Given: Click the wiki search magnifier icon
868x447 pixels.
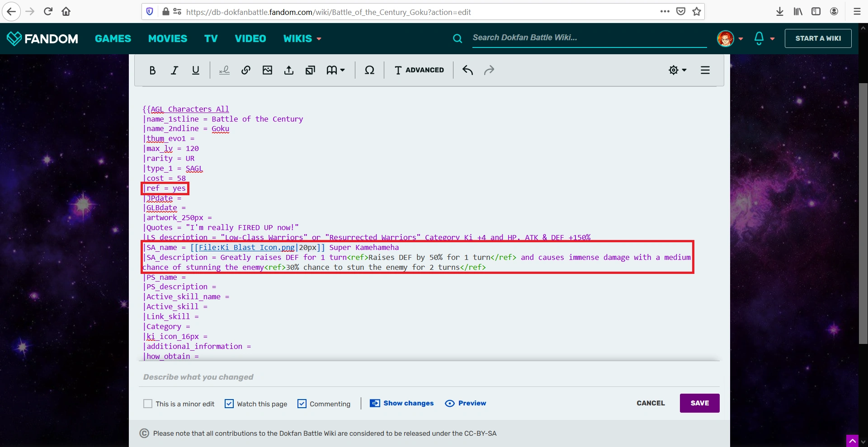Looking at the screenshot, I should (x=458, y=39).
